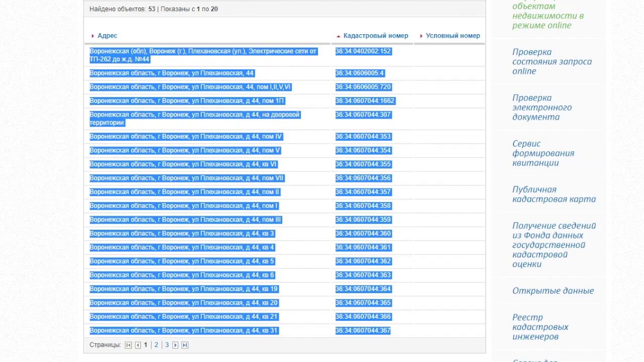Click cadastral number 36:34:0607044:353
The height and width of the screenshot is (362, 644).
(363, 137)
